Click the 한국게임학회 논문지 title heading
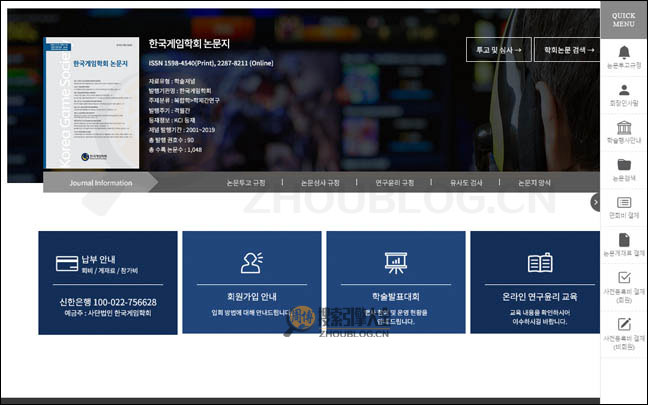648x405 pixels. coord(189,44)
